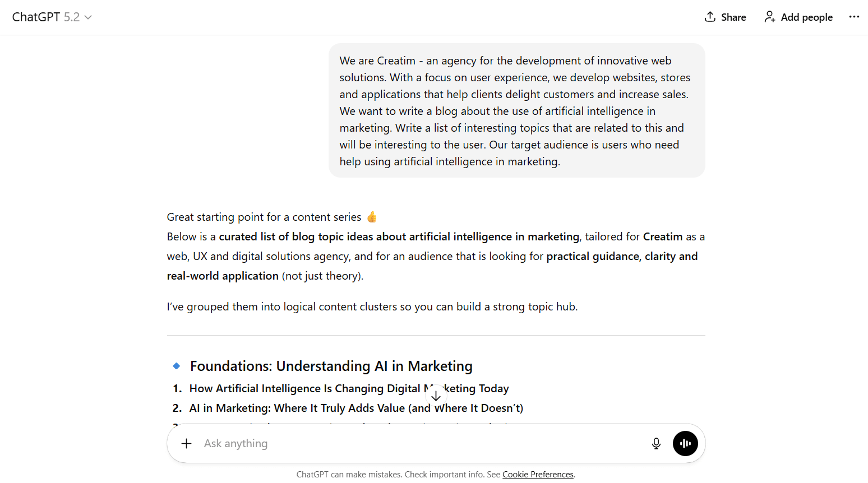Expand the model version chevron
Screen dimensions: 868x483
(x=88, y=17)
